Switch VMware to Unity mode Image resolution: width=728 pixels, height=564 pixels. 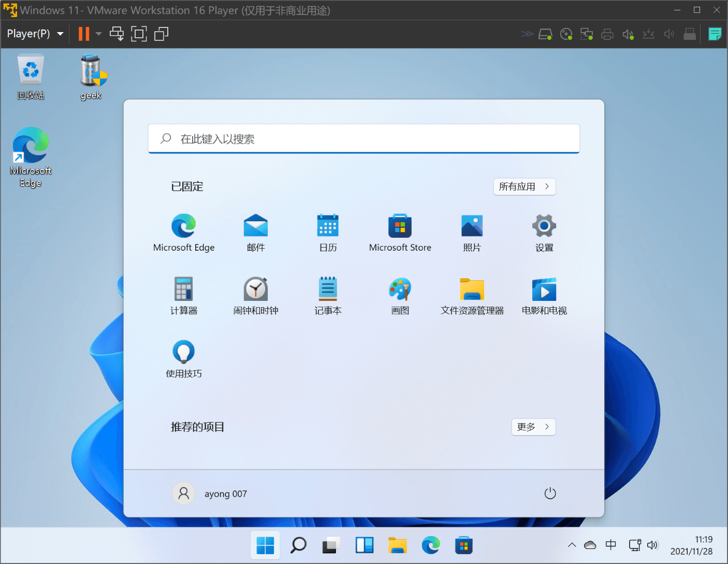pos(162,34)
